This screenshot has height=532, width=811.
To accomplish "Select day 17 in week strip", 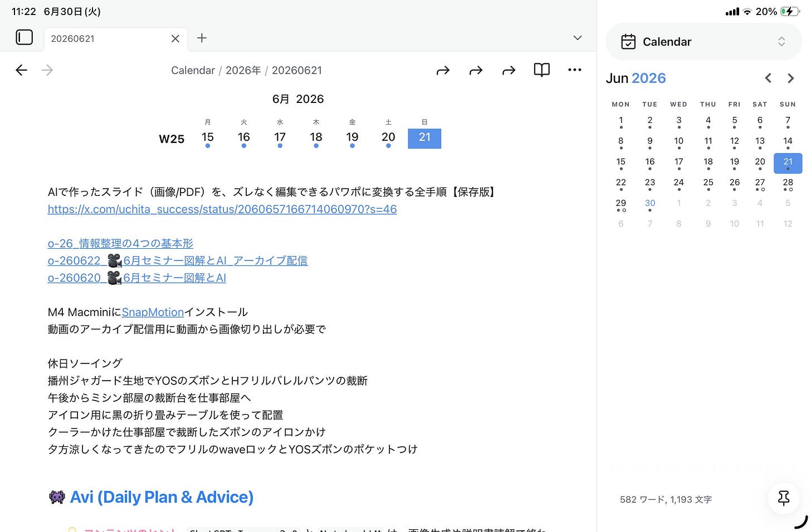I will [x=280, y=137].
